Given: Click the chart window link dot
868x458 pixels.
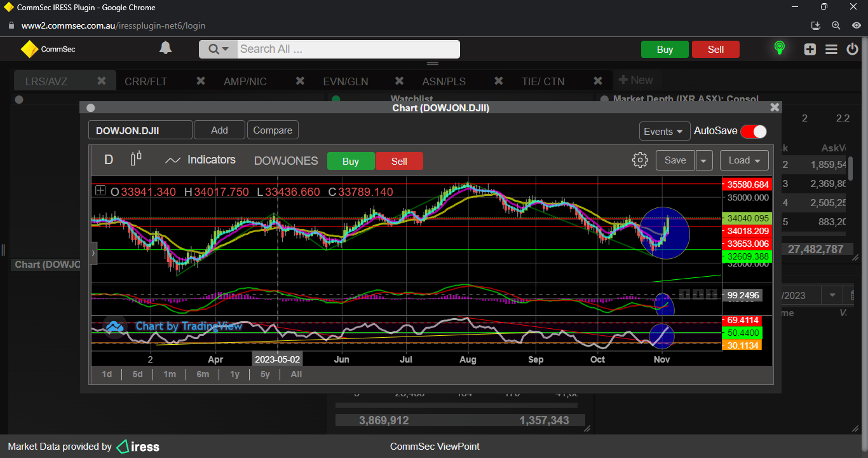Looking at the screenshot, I should [90, 108].
